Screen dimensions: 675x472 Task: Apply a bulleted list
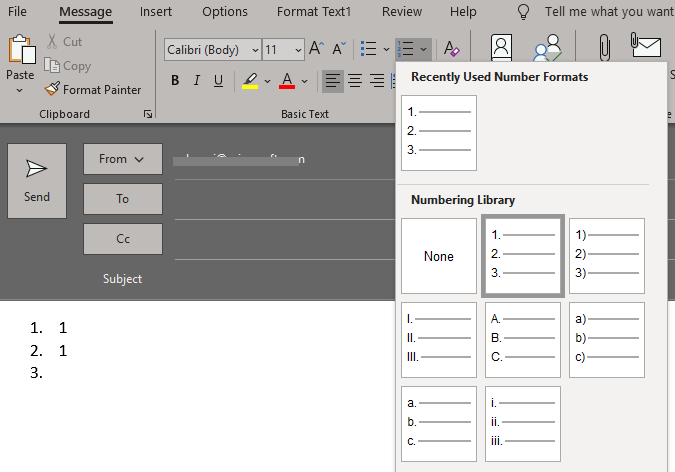[368, 49]
